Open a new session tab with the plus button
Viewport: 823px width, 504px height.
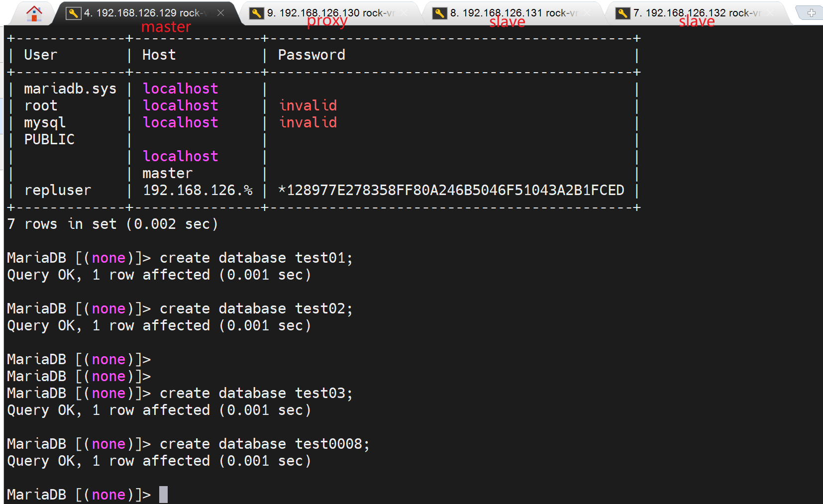[x=811, y=13]
